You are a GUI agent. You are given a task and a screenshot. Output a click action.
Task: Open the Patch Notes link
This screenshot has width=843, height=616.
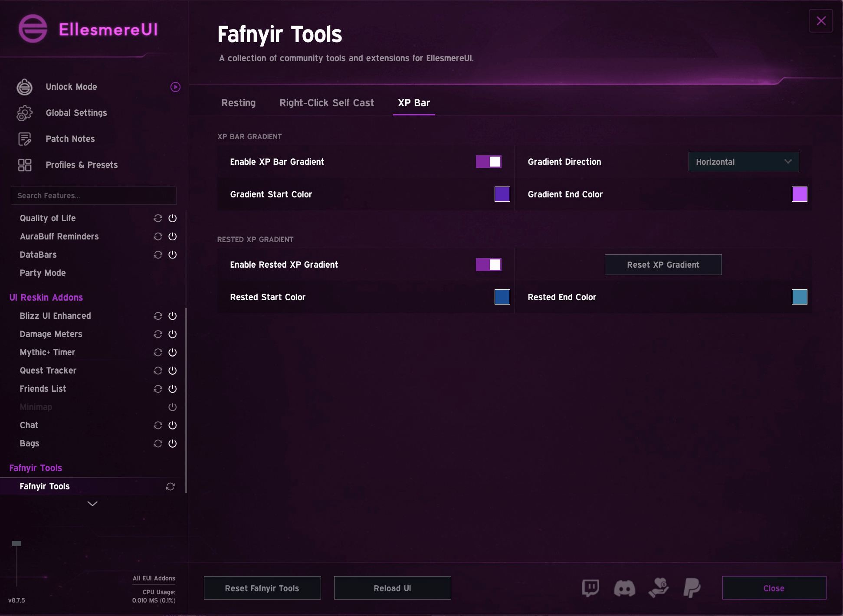click(x=70, y=139)
